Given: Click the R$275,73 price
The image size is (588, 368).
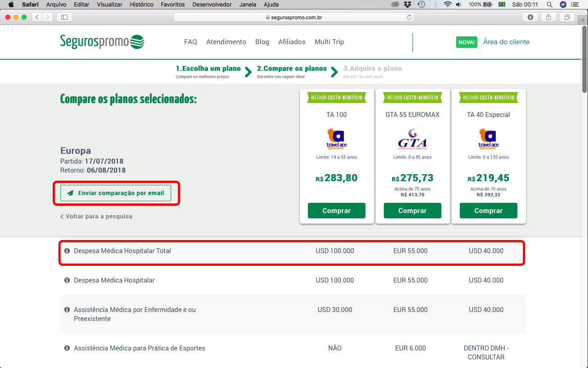Looking at the screenshot, I should point(412,178).
